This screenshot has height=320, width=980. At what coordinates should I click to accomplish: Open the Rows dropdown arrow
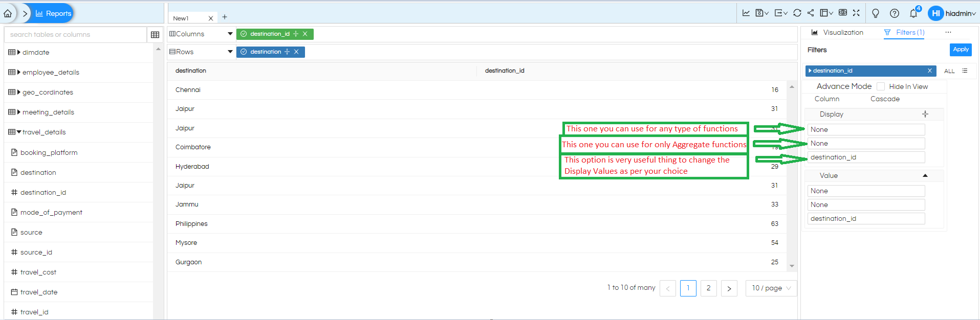[230, 52]
